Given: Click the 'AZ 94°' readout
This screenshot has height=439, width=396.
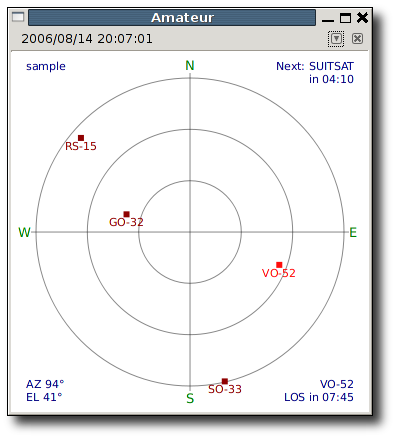Looking at the screenshot, I should tap(45, 384).
